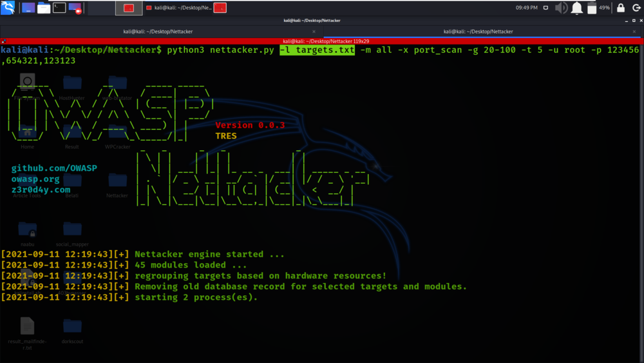
Task: Click the highlighted '-l targets.txt' argument
Action: click(x=317, y=50)
